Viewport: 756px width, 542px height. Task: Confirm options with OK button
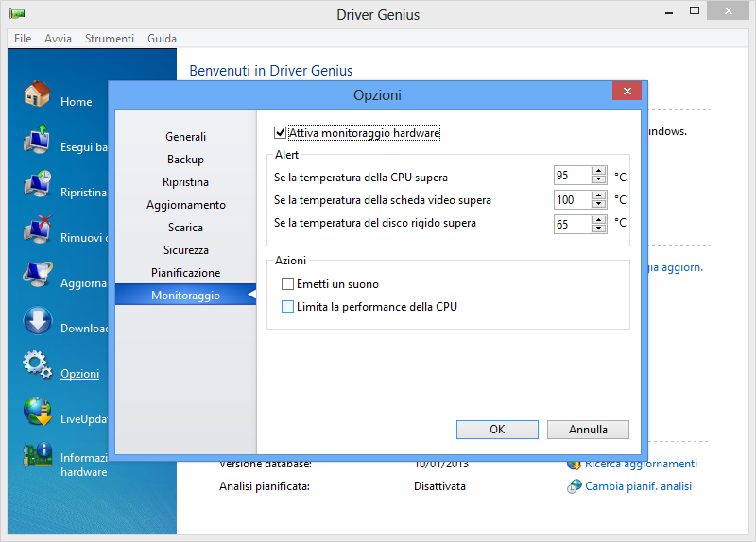(x=497, y=430)
